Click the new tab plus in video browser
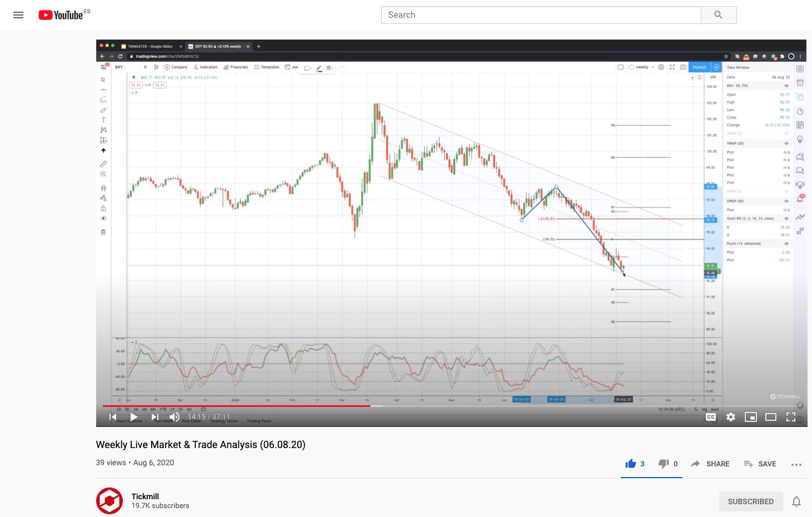Screen dimensions: 812x517 click(258, 46)
